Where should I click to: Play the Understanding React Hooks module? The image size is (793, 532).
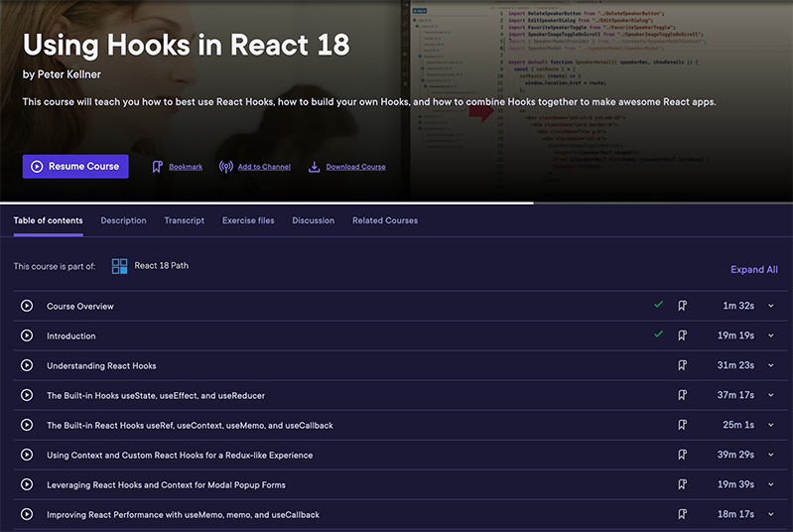[27, 365]
